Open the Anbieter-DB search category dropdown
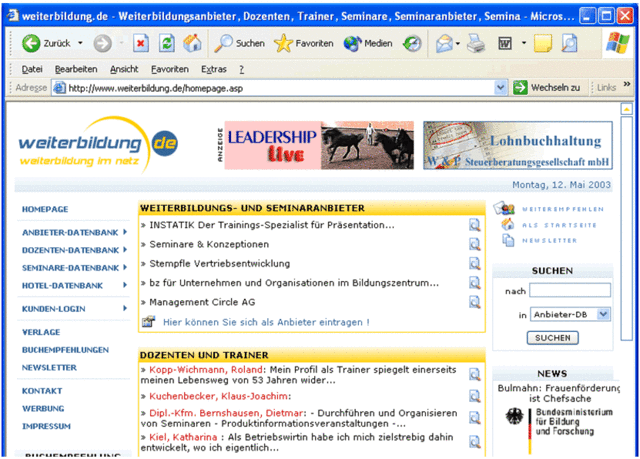Viewport: 640px width, 459px height. [603, 314]
